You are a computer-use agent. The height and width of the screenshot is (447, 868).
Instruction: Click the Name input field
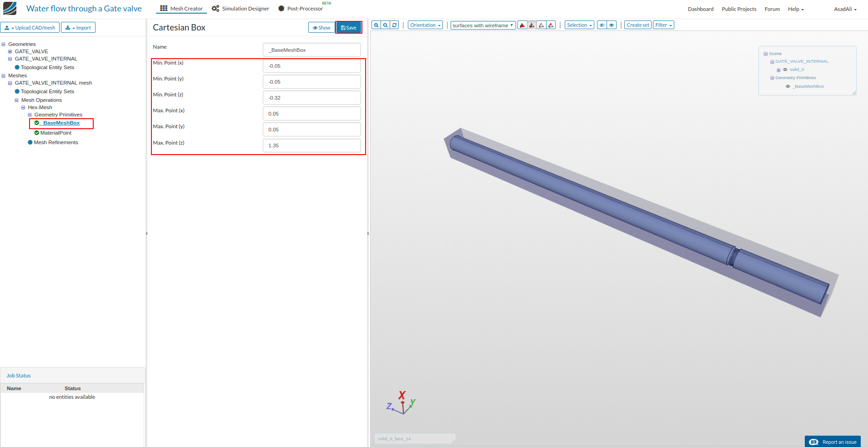coord(312,50)
